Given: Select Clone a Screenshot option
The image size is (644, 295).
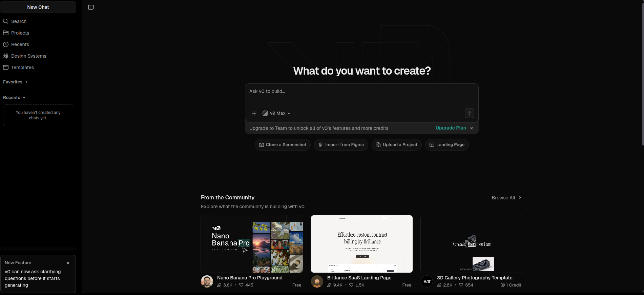Looking at the screenshot, I should pos(283,145).
